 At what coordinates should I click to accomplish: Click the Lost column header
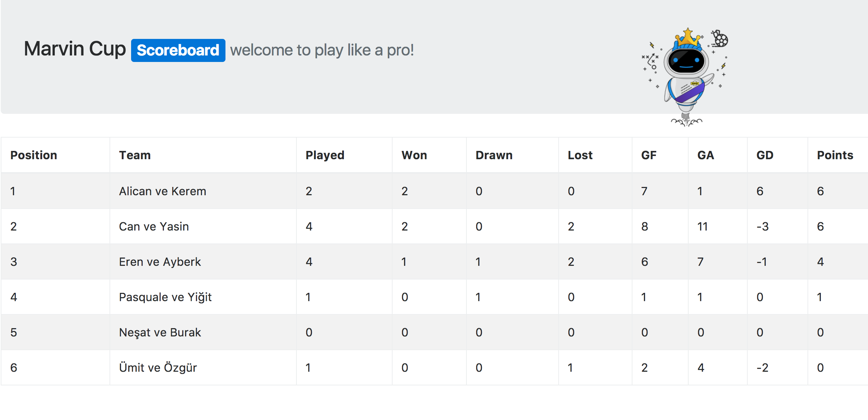click(x=580, y=155)
